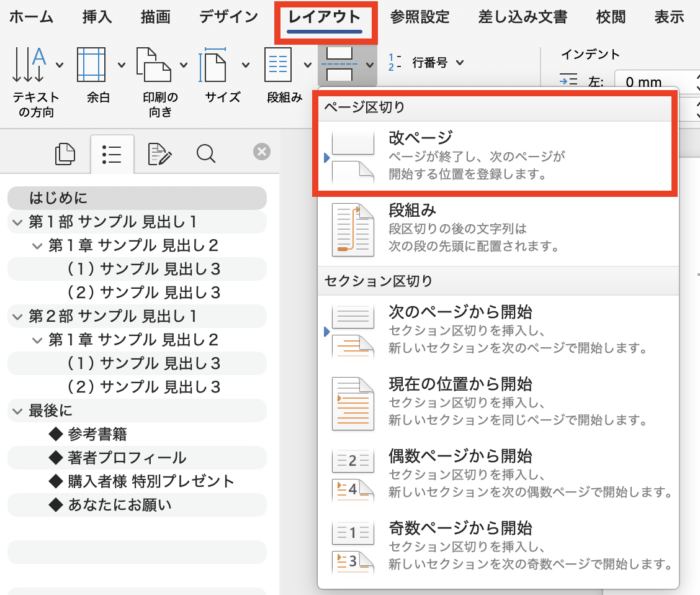The width and height of the screenshot is (700, 595).
Task: Jump to 最後に heading
Action: coord(138,411)
